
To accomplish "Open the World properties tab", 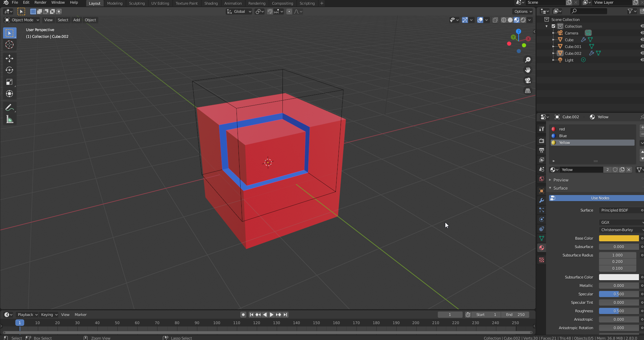I will coord(542,179).
